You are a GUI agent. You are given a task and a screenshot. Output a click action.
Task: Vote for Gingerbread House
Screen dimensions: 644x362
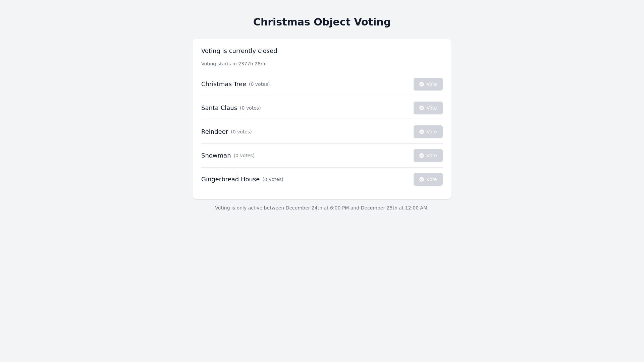pos(428,179)
